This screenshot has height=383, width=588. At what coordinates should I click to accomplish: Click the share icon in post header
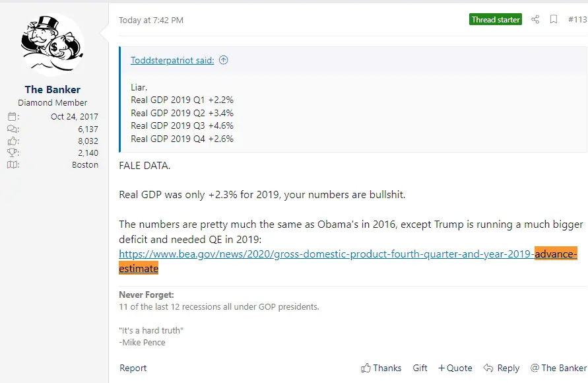tap(535, 20)
